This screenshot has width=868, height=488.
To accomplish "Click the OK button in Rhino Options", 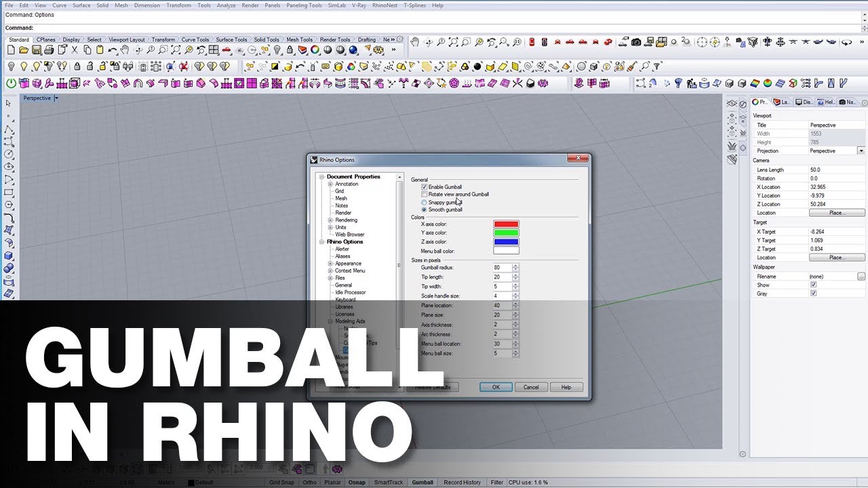I will [x=496, y=386].
